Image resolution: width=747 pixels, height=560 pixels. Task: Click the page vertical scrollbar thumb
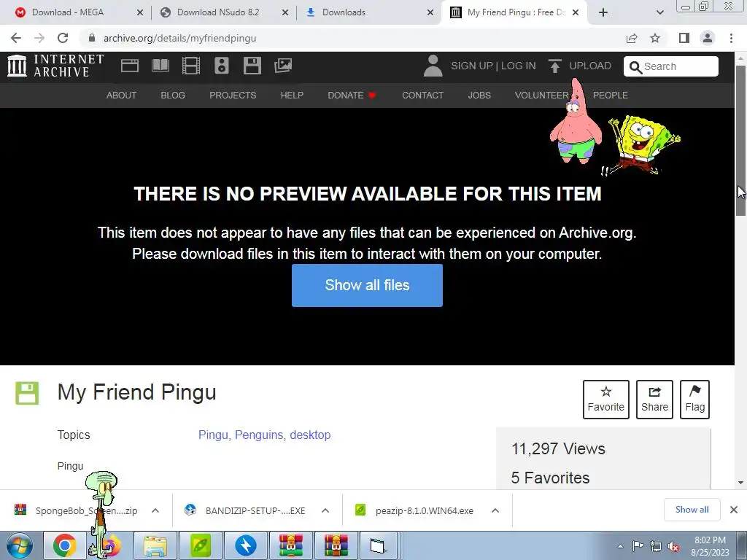[x=741, y=140]
